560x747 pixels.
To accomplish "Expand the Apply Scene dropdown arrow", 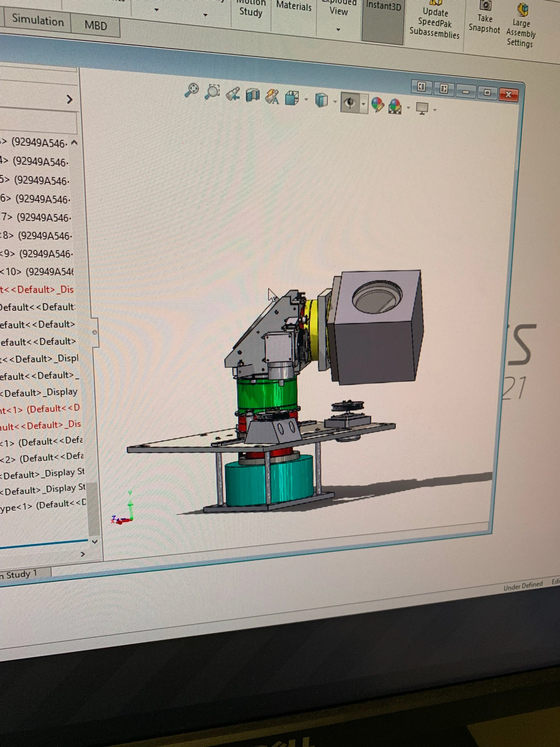I will (408, 108).
